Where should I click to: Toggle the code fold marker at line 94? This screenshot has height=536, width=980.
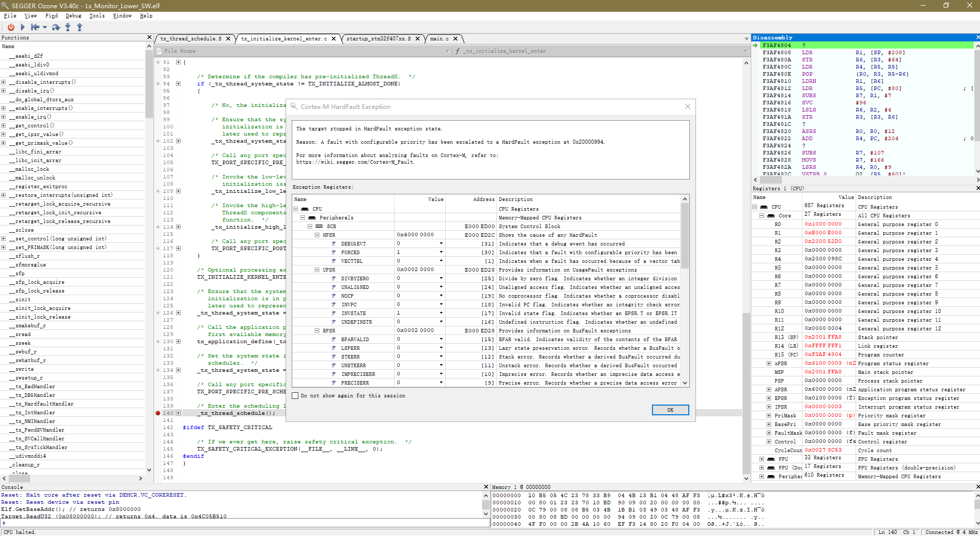(x=178, y=84)
